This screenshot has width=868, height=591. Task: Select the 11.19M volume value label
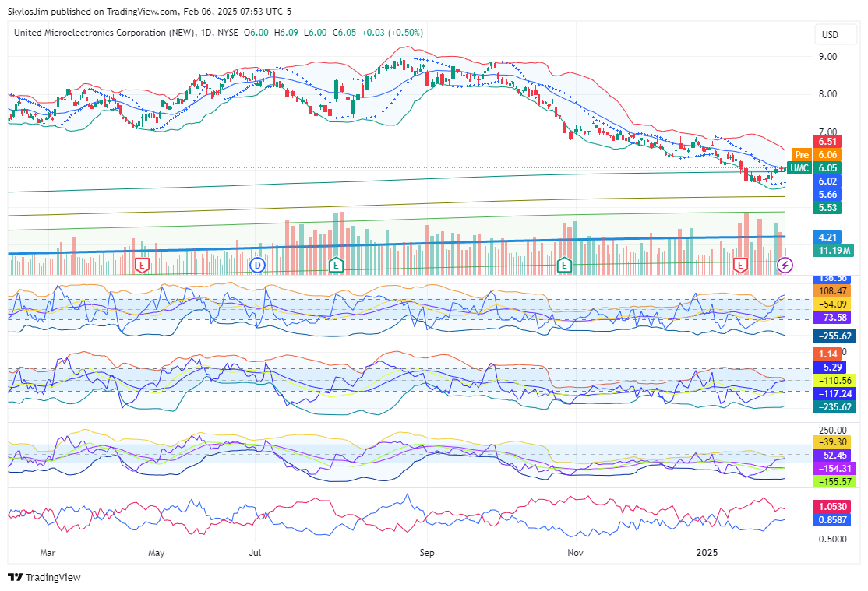pos(833,250)
